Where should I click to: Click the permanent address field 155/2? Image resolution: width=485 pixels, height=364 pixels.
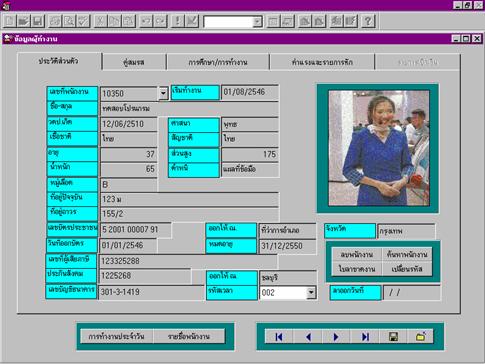[189, 214]
